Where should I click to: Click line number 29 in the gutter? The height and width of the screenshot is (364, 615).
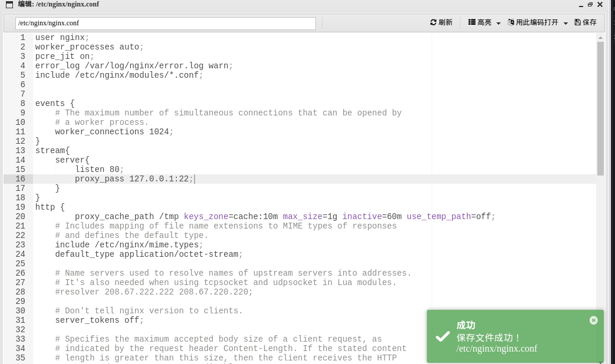(x=21, y=302)
